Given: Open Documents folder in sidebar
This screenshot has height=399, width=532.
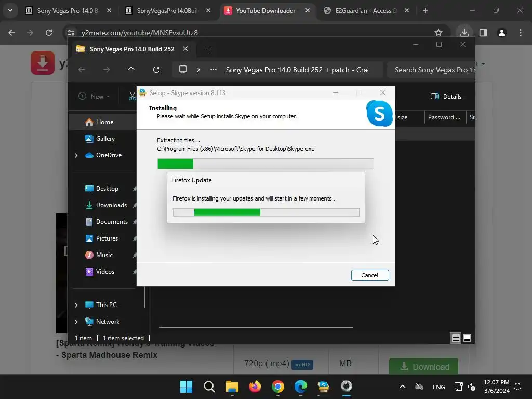Looking at the screenshot, I should click(x=107, y=222).
